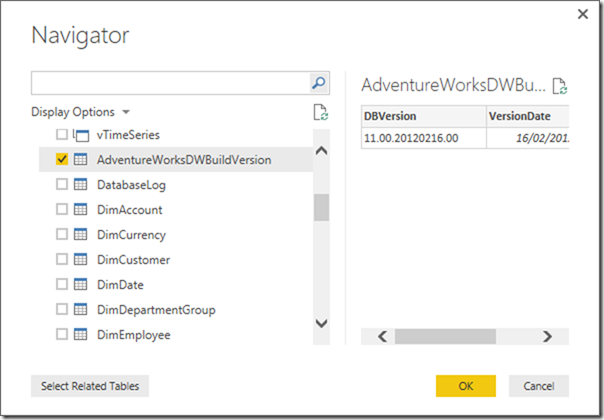Click the DimCurrency table icon
604x420 pixels.
click(x=81, y=234)
